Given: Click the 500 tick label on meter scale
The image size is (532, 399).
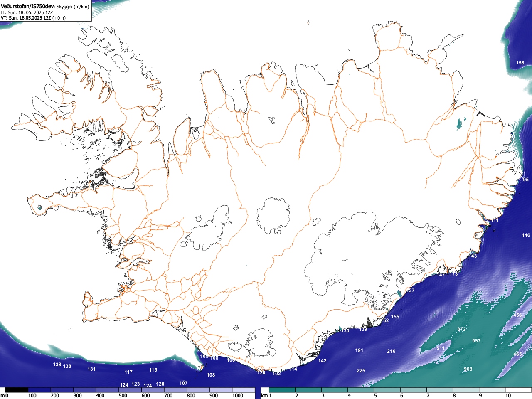Looking at the screenshot, I should click(x=123, y=396).
